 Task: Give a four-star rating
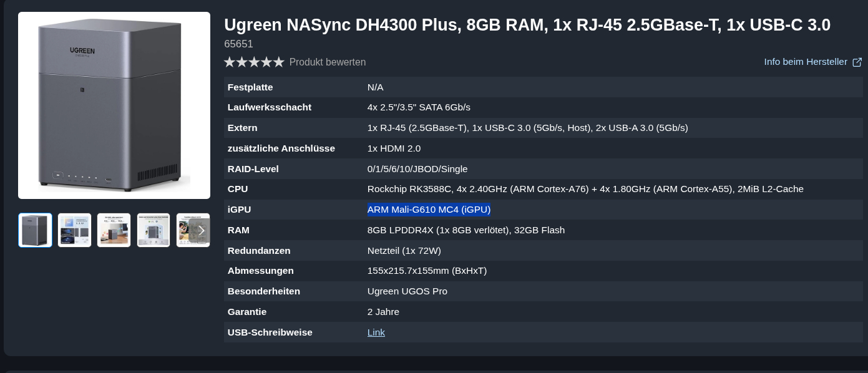[x=267, y=62]
